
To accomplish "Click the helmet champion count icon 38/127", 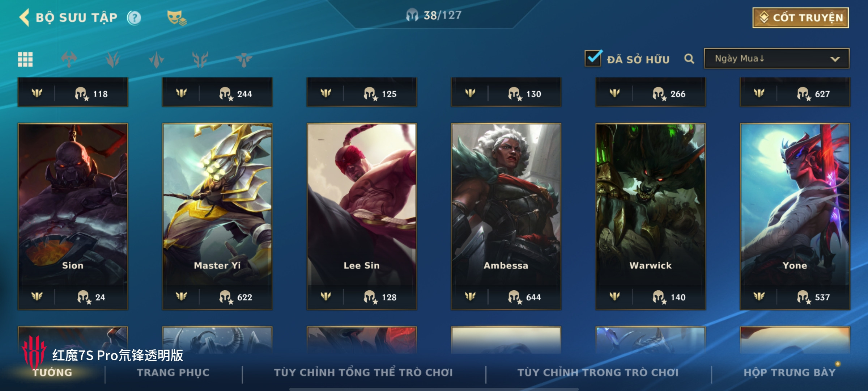I will [x=412, y=15].
